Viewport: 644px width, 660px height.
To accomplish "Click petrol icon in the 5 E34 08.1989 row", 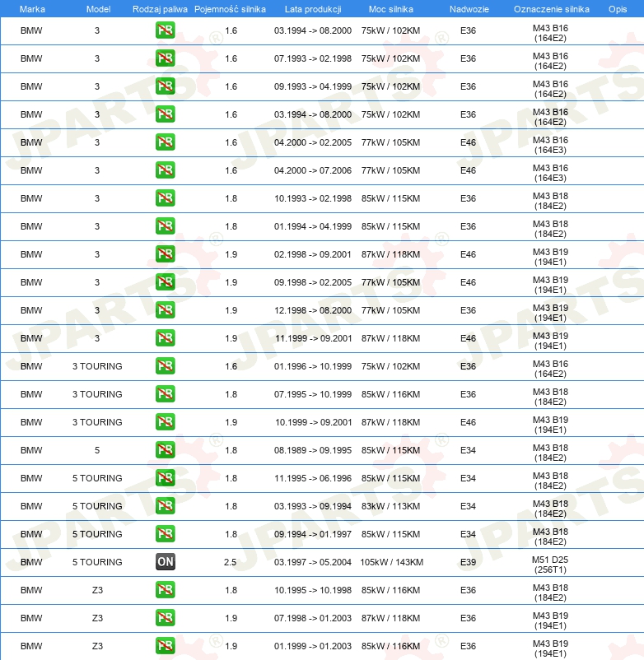I will coord(165,450).
